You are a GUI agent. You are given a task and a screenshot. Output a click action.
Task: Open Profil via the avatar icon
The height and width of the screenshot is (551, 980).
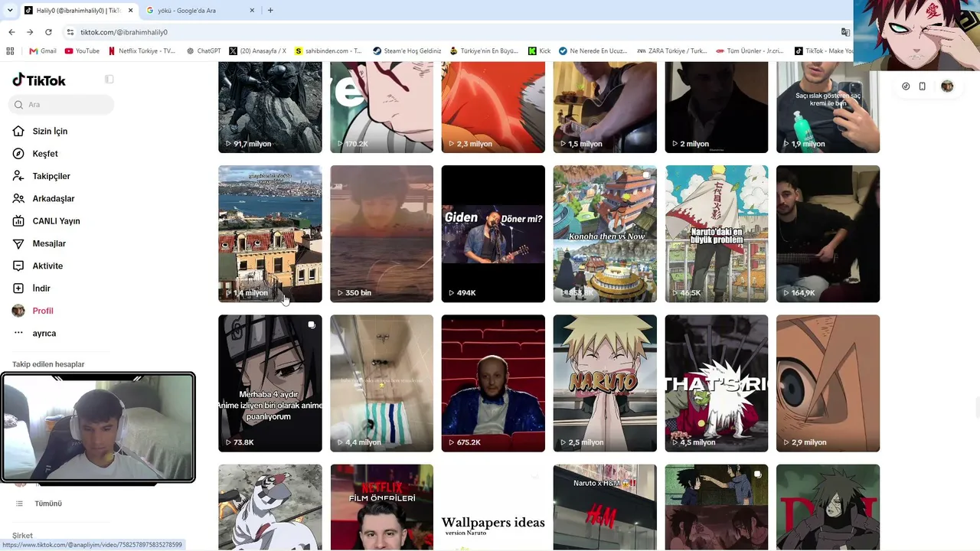(18, 311)
